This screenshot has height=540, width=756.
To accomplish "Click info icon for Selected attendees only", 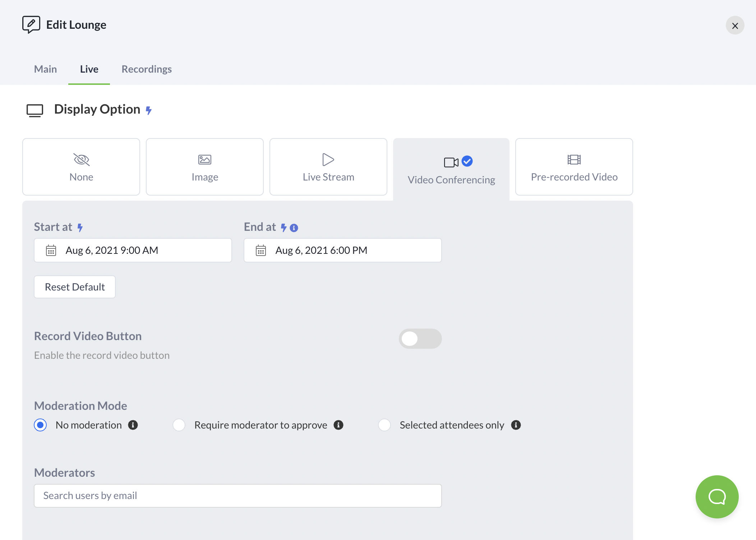I will click(516, 425).
